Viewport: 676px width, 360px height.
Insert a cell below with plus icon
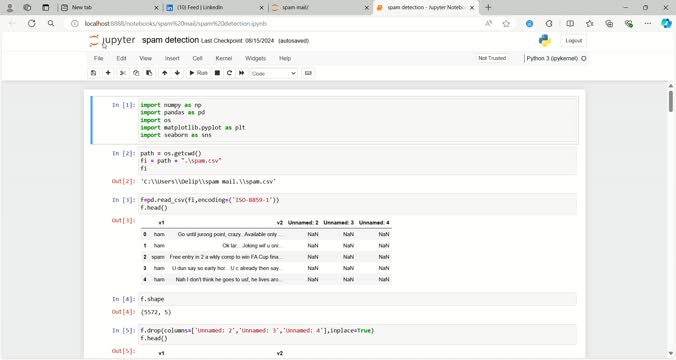click(108, 73)
